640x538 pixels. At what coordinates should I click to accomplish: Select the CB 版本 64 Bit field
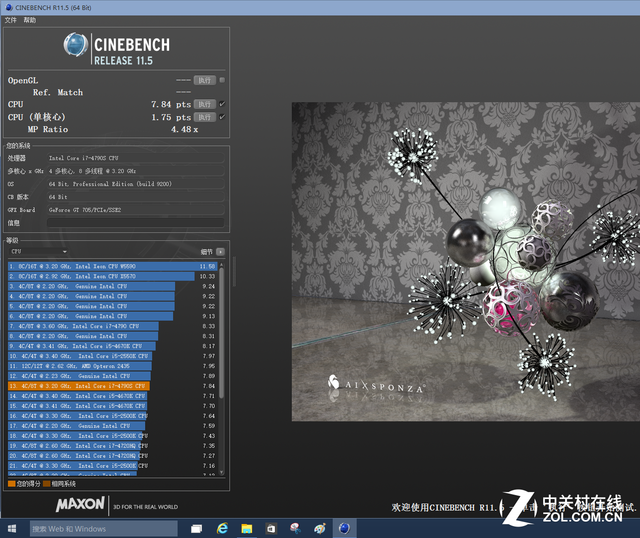tap(136, 197)
